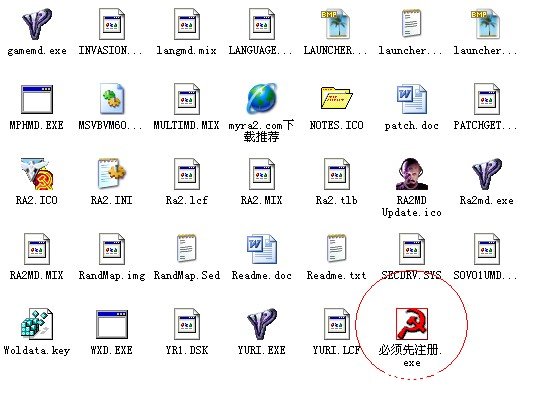Click the 'YR1.DSK' file name
551x398 pixels.
click(x=187, y=350)
